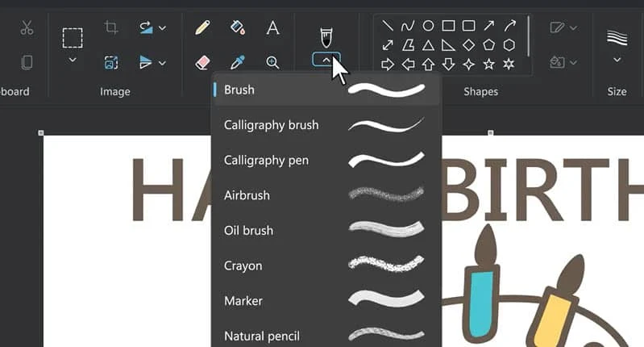
Task: Open the selection options chevron
Action: coord(73,60)
